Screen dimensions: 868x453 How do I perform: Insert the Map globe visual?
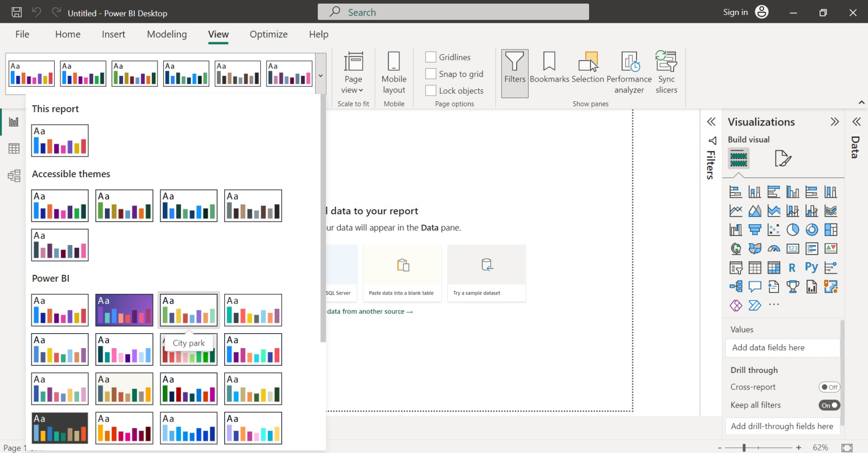pos(736,249)
